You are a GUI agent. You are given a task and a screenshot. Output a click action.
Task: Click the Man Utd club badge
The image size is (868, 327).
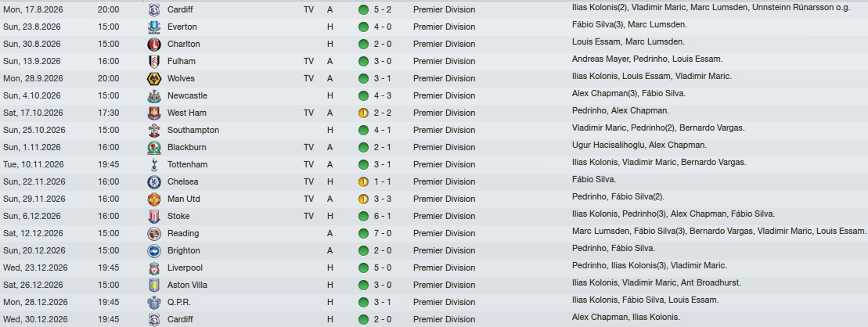tap(154, 199)
